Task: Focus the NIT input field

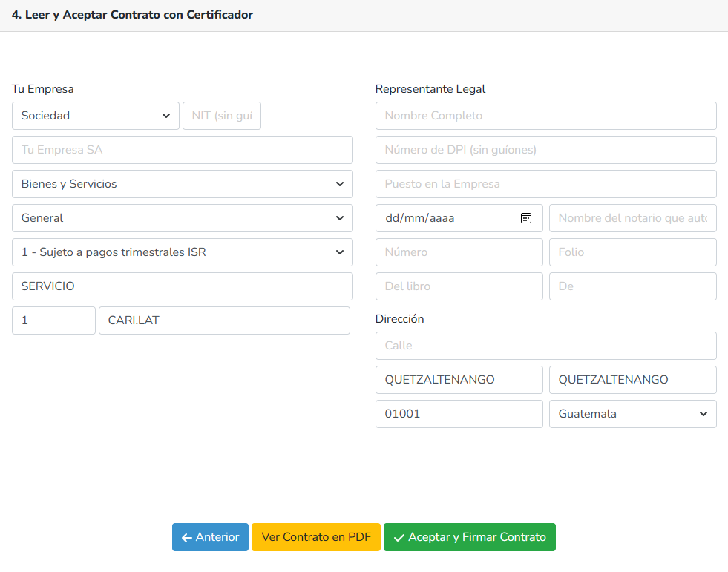Action: [x=221, y=116]
